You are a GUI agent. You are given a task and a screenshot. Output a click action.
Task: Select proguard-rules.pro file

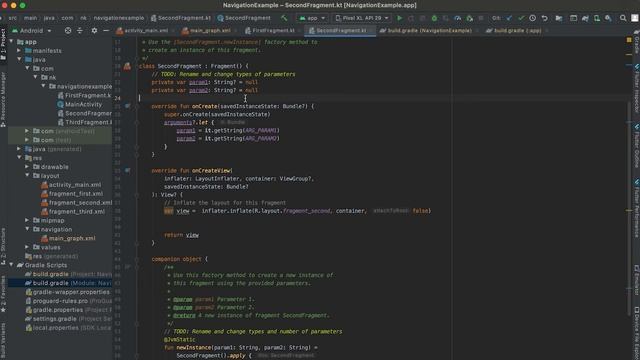click(69, 301)
